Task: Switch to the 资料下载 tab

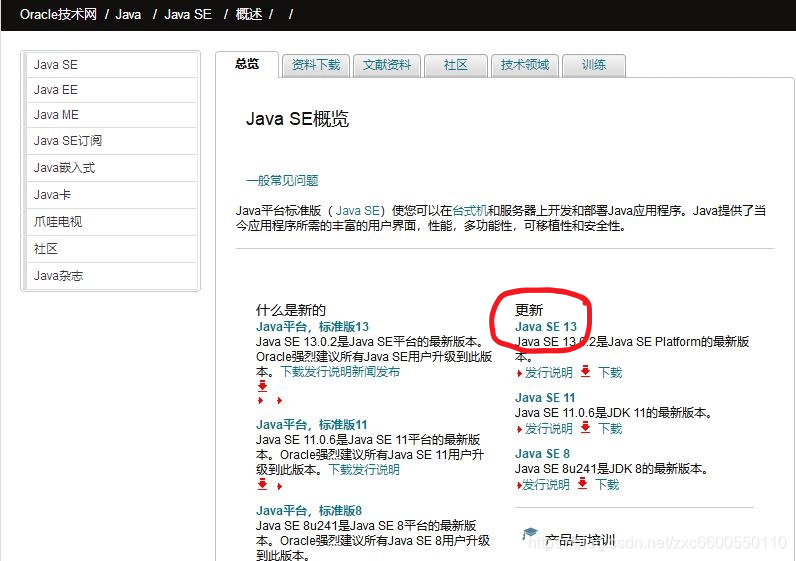Action: point(316,65)
